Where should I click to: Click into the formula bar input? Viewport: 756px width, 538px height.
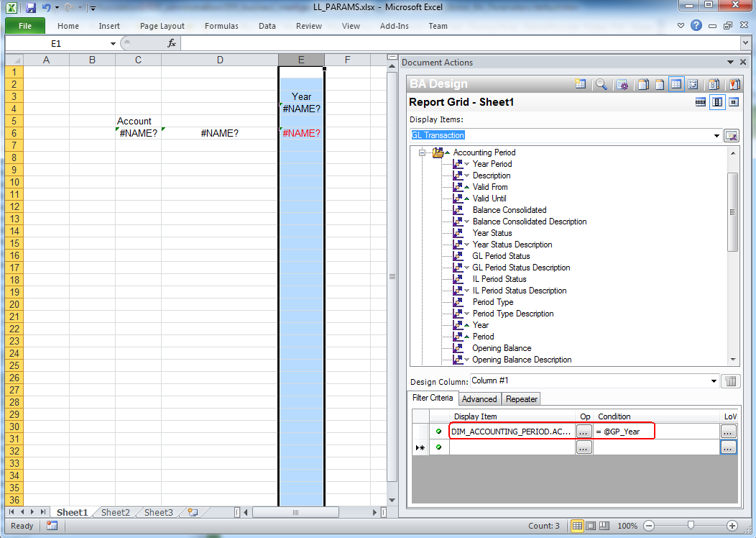click(461, 43)
